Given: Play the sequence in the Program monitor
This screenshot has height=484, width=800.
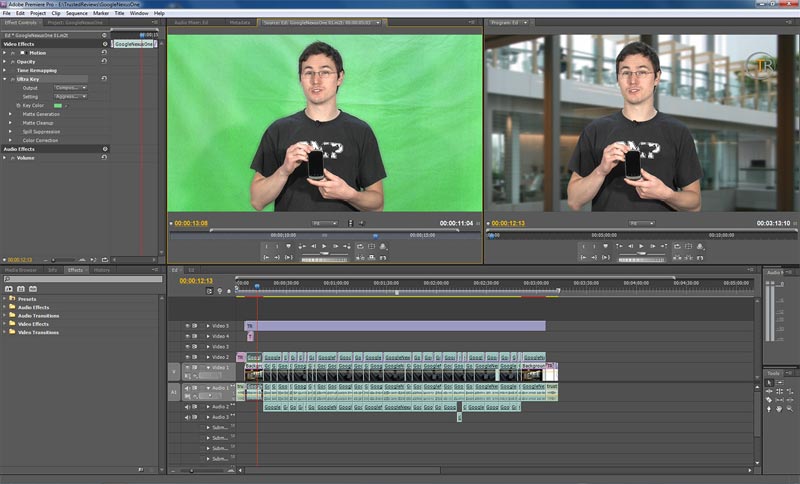Looking at the screenshot, I should [641, 246].
